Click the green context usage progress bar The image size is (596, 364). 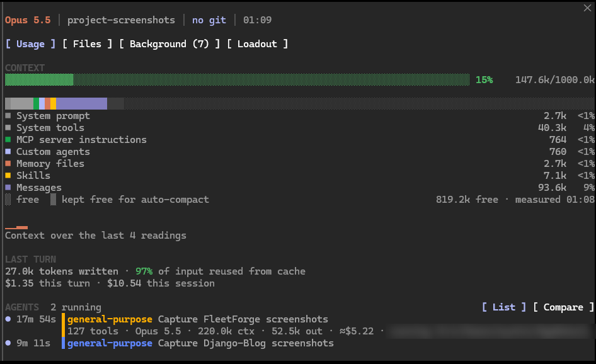point(237,80)
